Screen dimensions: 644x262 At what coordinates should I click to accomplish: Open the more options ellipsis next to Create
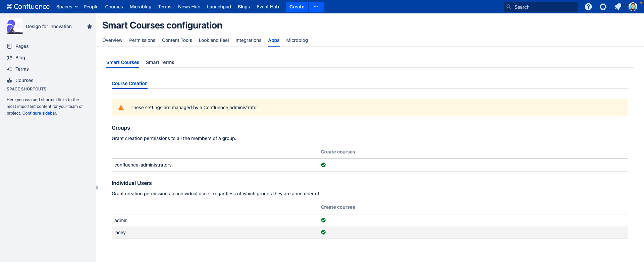point(316,7)
